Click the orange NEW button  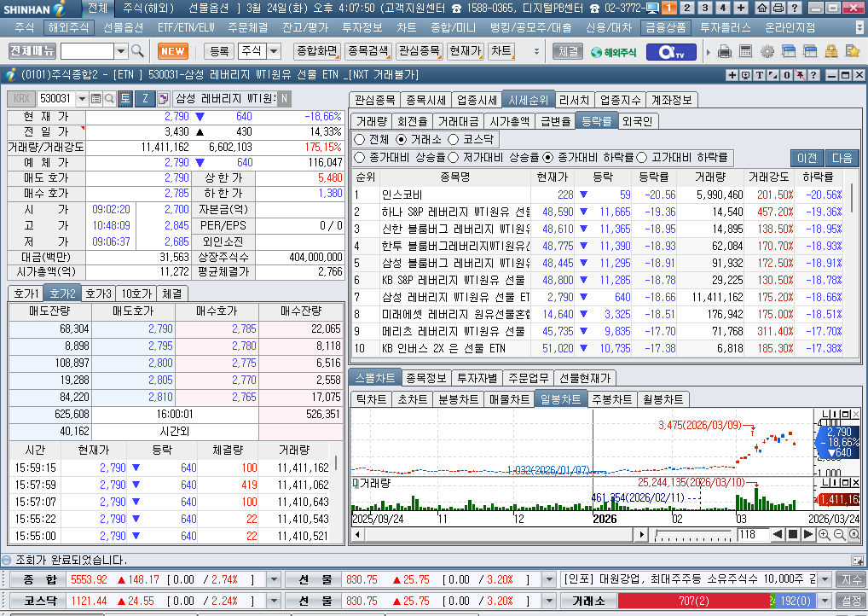coord(173,51)
